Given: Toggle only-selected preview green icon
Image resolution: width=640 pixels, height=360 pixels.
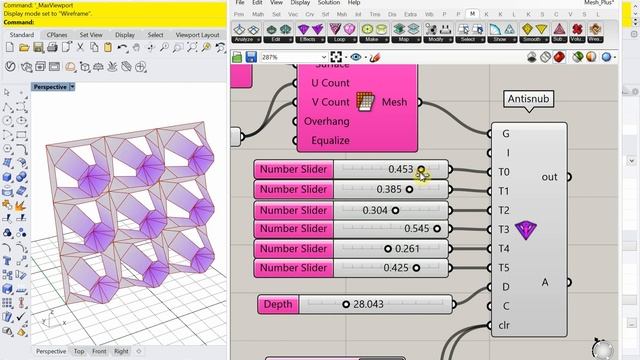Looking at the screenshot, I should coord(577,57).
